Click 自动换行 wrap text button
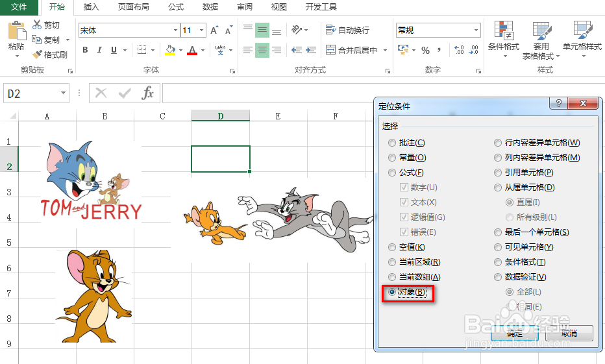This screenshot has height=364, width=605. pyautogui.click(x=347, y=30)
